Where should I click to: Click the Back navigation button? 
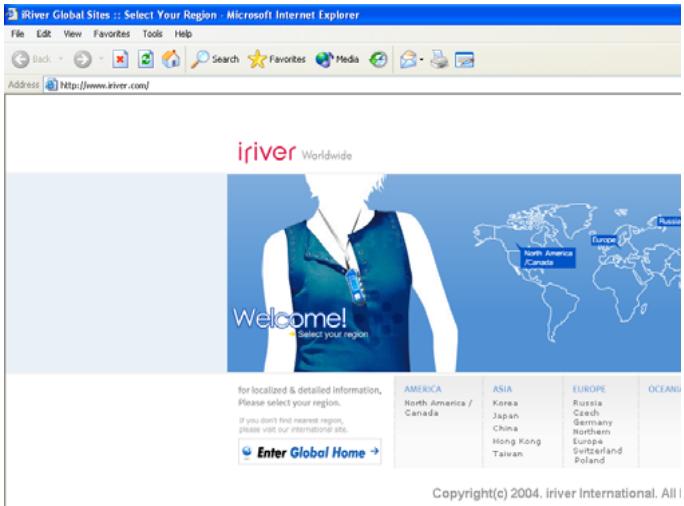point(31,59)
